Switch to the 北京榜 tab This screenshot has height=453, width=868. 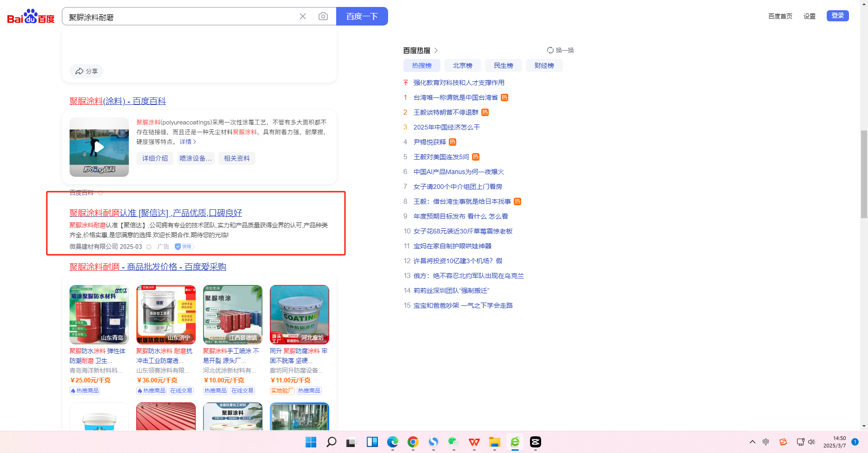coord(462,65)
